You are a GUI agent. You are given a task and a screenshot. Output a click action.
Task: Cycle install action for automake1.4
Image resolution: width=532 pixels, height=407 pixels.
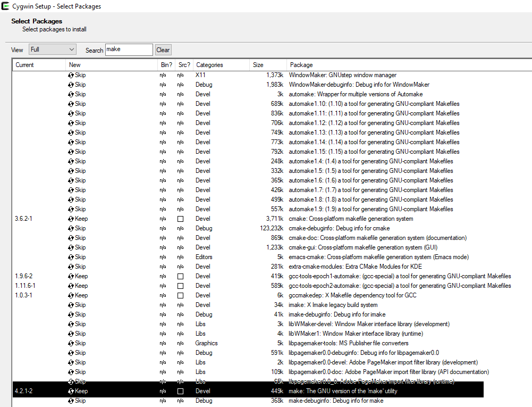(71, 161)
